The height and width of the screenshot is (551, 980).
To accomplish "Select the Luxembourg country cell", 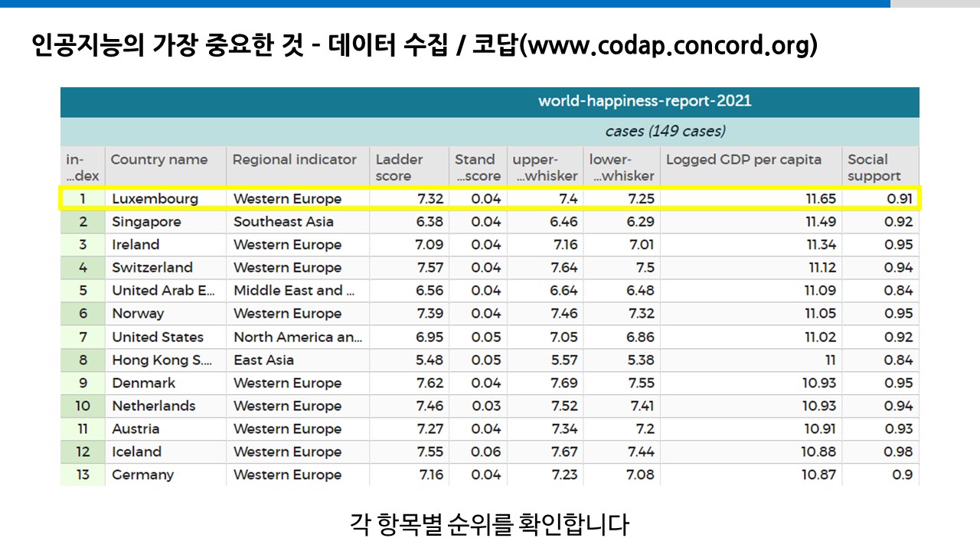I will point(165,199).
